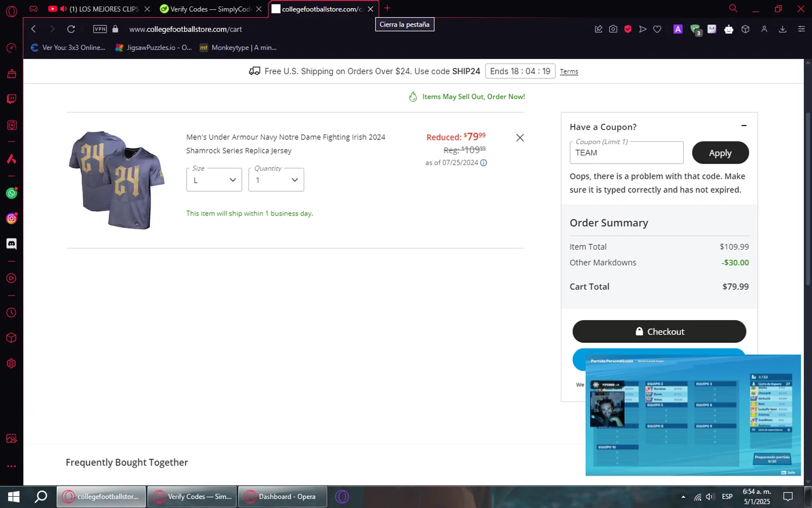The width and height of the screenshot is (812, 508).
Task: Open GX Control speedometer in sidebar
Action: (x=11, y=48)
